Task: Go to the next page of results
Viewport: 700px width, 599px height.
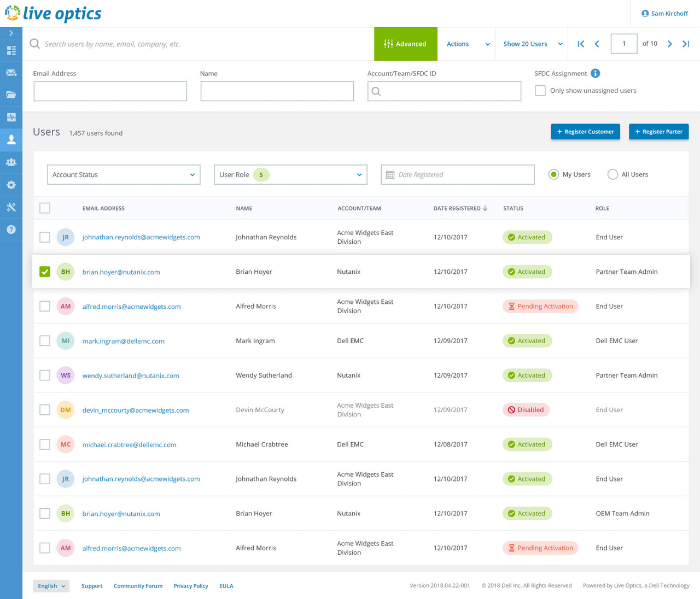Action: pyautogui.click(x=670, y=44)
